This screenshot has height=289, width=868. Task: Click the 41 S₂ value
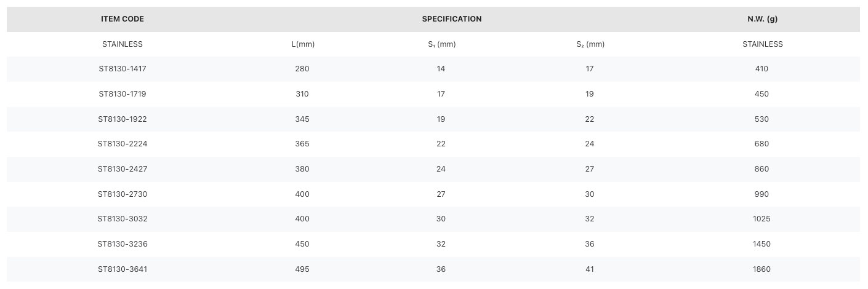[590, 269]
